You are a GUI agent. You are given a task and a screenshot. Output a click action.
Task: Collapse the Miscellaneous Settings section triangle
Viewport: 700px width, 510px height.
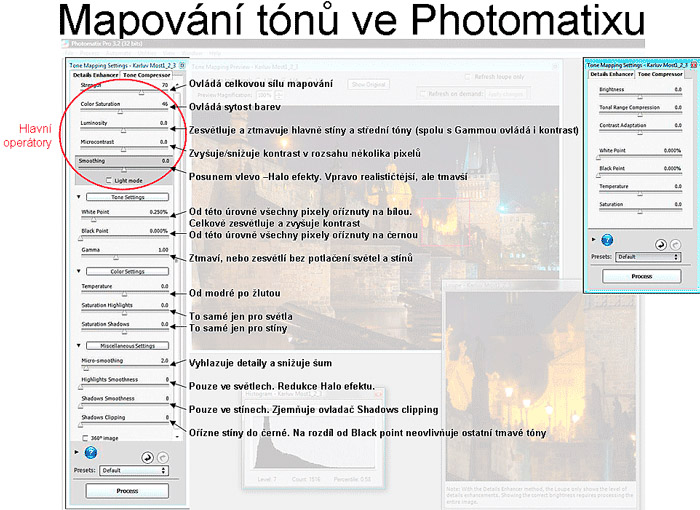click(x=78, y=345)
